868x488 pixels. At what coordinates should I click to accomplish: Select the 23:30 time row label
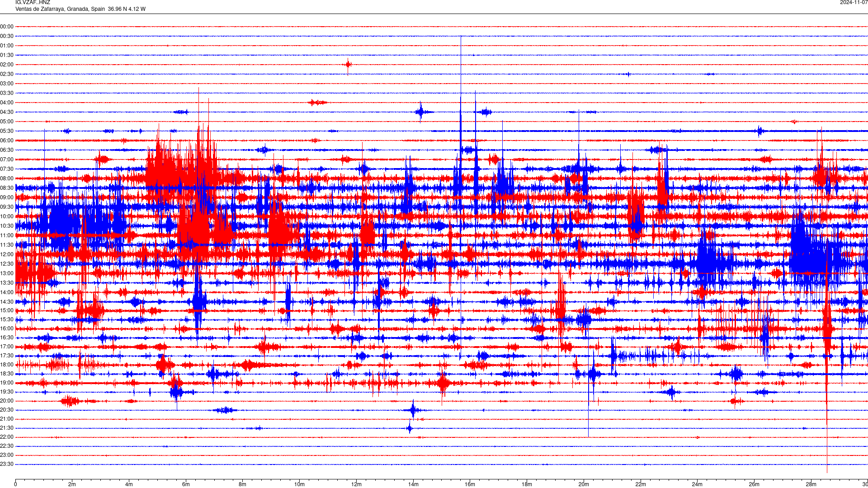pyautogui.click(x=7, y=464)
